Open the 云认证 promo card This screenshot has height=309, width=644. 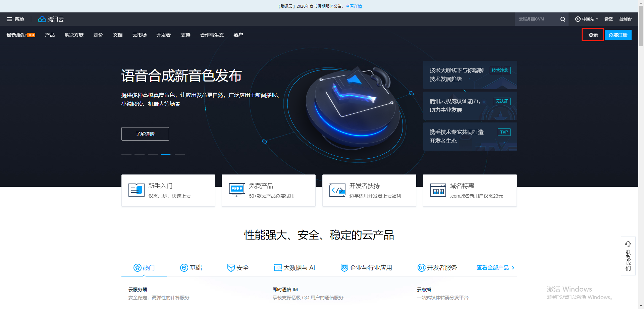click(470, 106)
